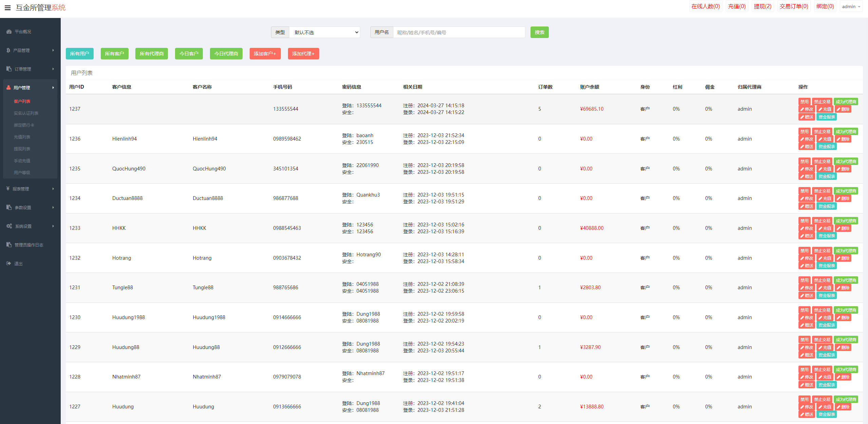Click the 管理员操作日志 sidebar icon
868x424 pixels.
(9, 245)
